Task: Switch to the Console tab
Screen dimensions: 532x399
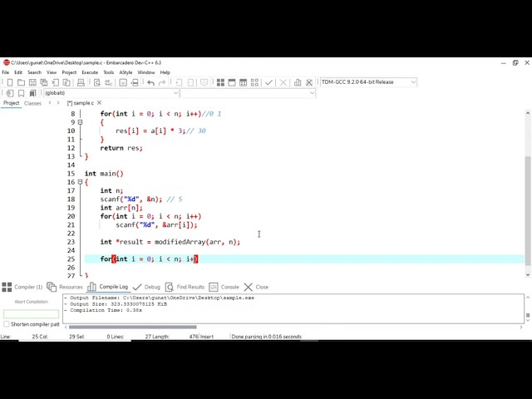Action: pos(224,287)
